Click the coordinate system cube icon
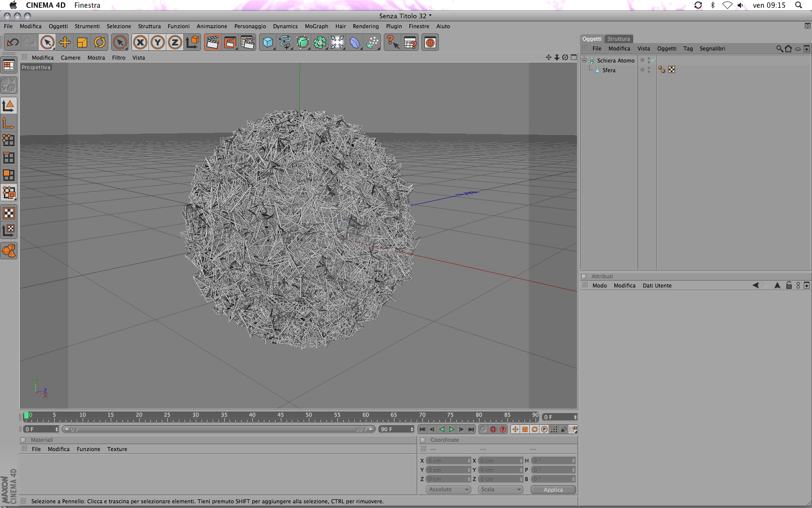Viewport: 812px width, 508px height. 192,43
